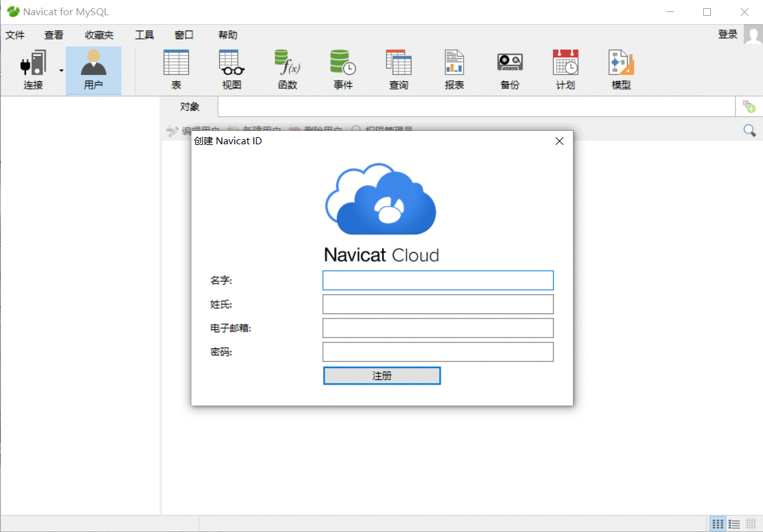
Task: Open the View (视图) toolbar icon
Action: 231,71
